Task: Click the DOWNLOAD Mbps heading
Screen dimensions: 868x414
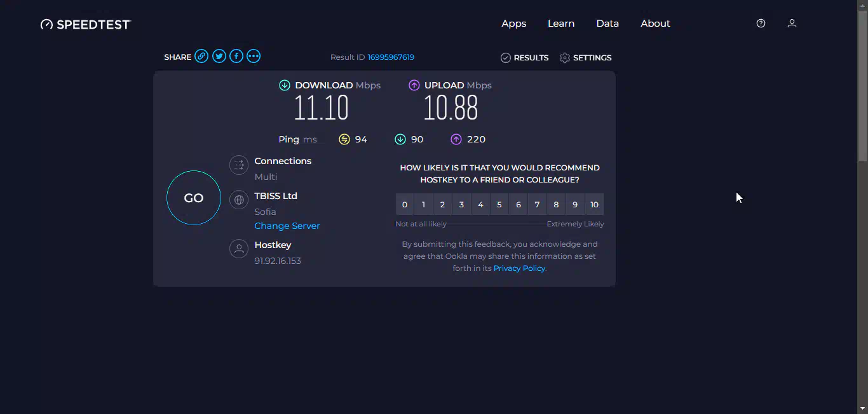Action: [x=337, y=85]
